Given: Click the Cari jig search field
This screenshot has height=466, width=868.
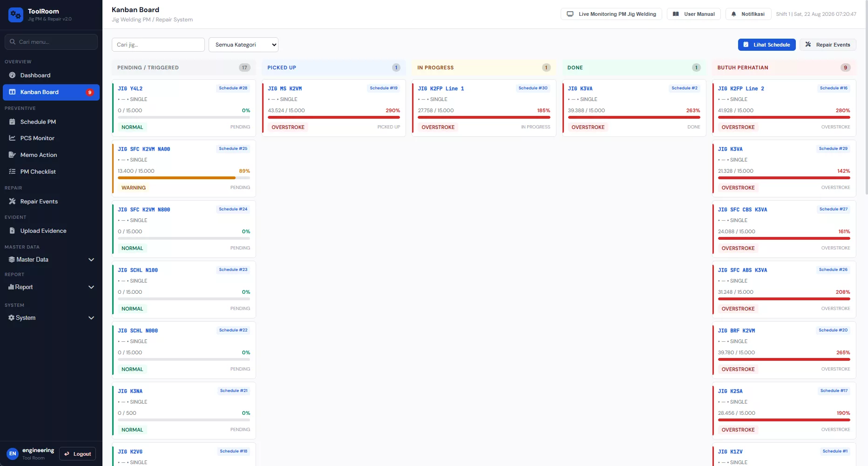Looking at the screenshot, I should [158, 45].
